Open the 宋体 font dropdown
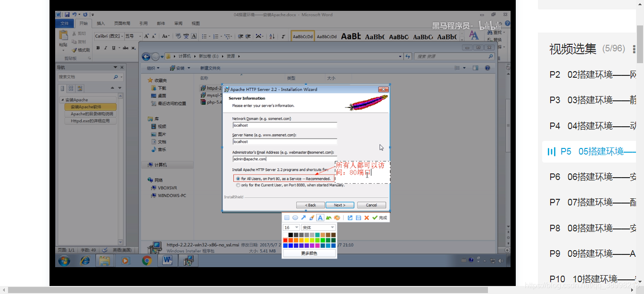Viewport: 644px width, 294px height. pyautogui.click(x=319, y=228)
